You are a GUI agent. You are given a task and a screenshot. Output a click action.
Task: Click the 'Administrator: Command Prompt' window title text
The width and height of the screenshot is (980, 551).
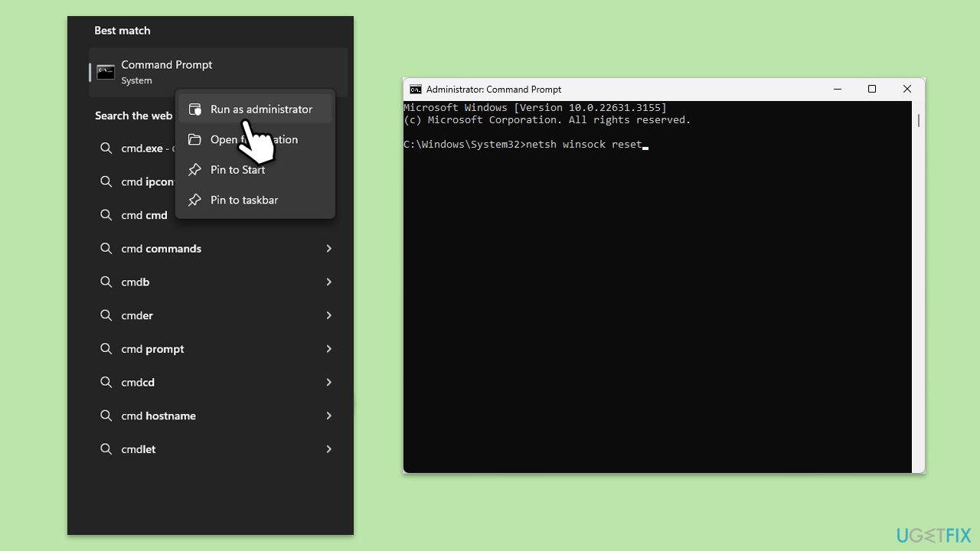click(x=494, y=90)
